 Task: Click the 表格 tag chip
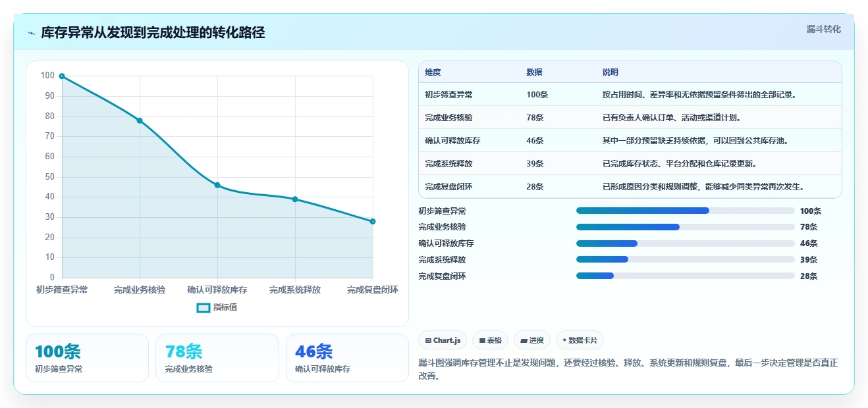point(490,340)
